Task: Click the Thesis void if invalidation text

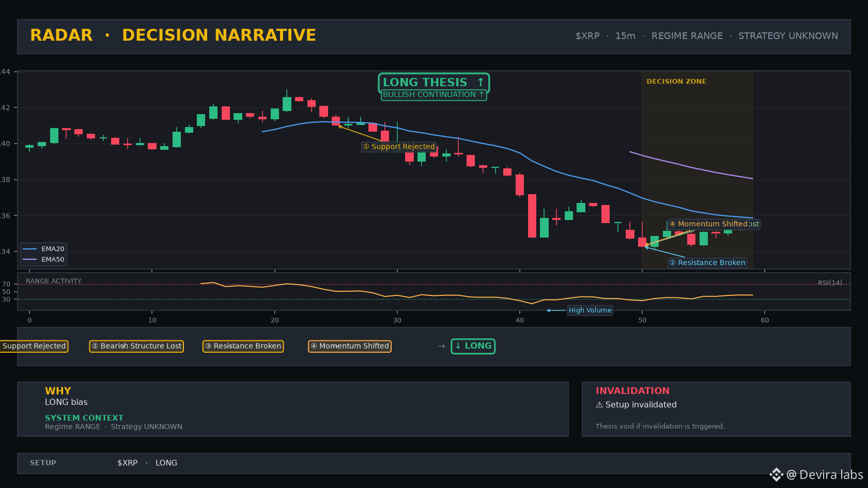Action: [x=660, y=427]
